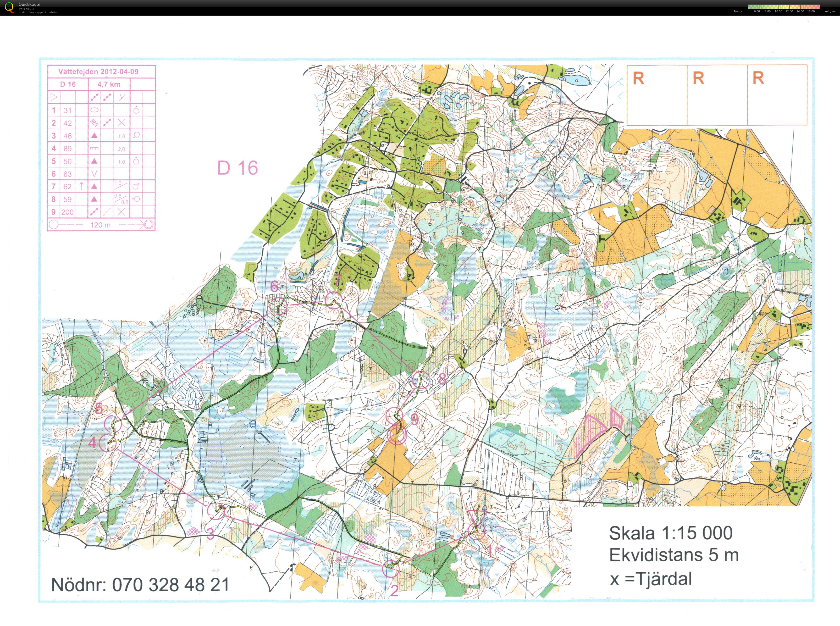Click control code 200 in the table
This screenshot has height=626, width=840.
tap(67, 212)
